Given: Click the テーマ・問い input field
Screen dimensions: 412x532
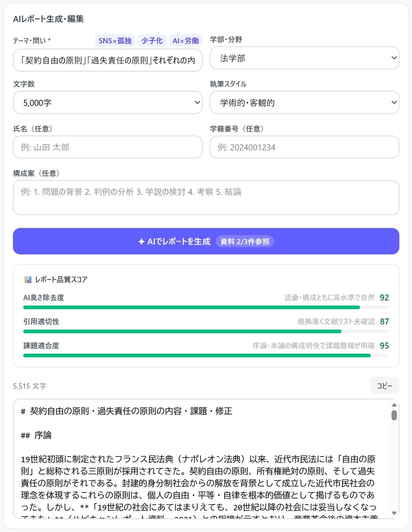Looking at the screenshot, I should [x=108, y=60].
